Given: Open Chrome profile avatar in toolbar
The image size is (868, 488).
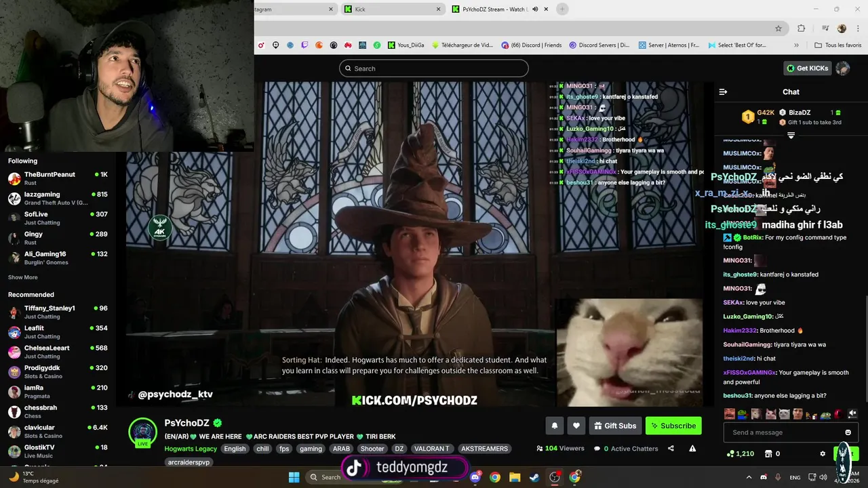Looking at the screenshot, I should pos(842,28).
